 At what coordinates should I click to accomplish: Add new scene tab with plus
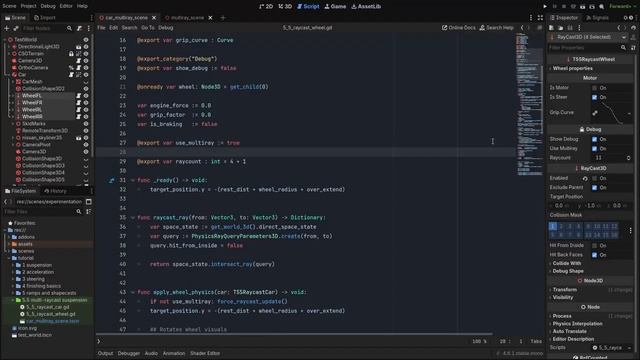coord(223,18)
